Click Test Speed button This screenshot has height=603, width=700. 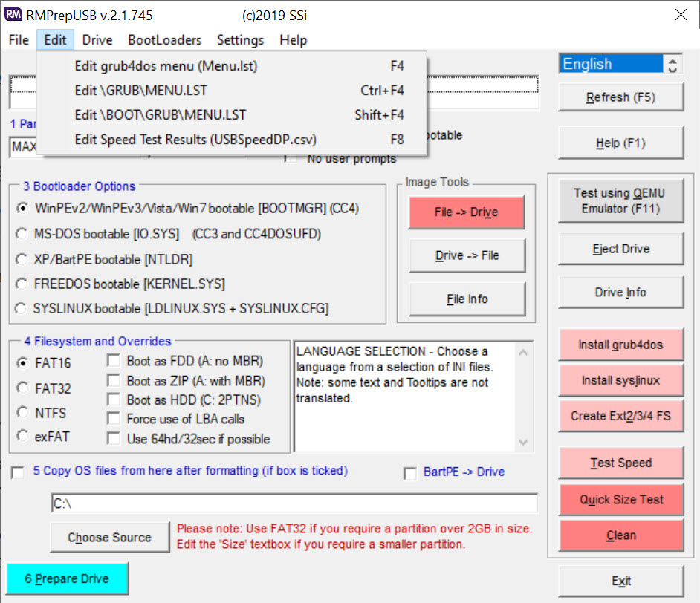click(x=620, y=463)
